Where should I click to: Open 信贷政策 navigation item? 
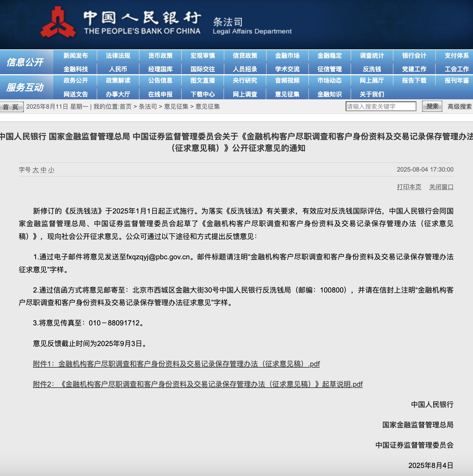(x=245, y=55)
